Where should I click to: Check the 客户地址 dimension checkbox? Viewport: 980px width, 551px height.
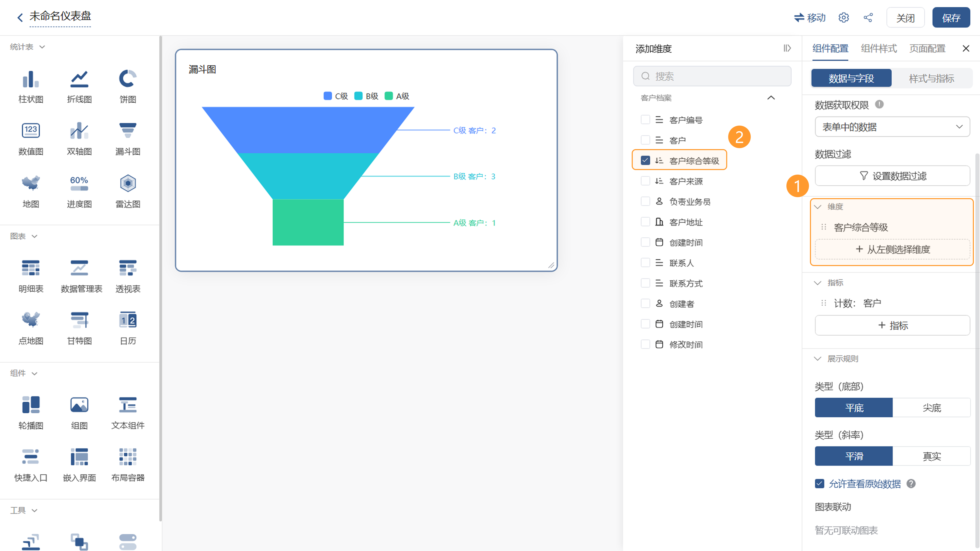click(x=645, y=221)
